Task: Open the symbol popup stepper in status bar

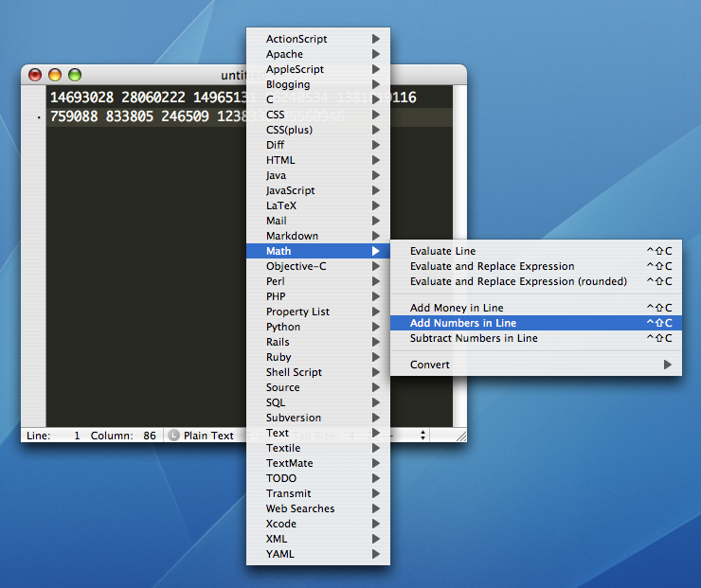Action: pyautogui.click(x=422, y=436)
